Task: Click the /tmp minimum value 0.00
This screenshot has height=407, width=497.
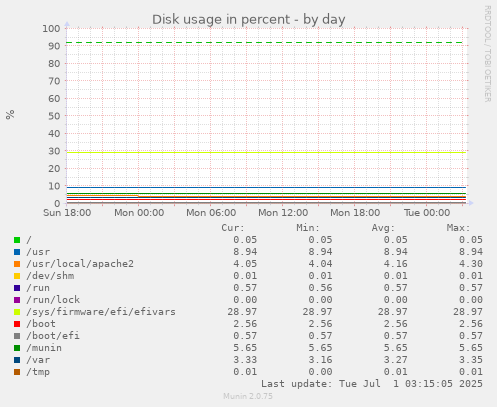Action: pos(320,372)
